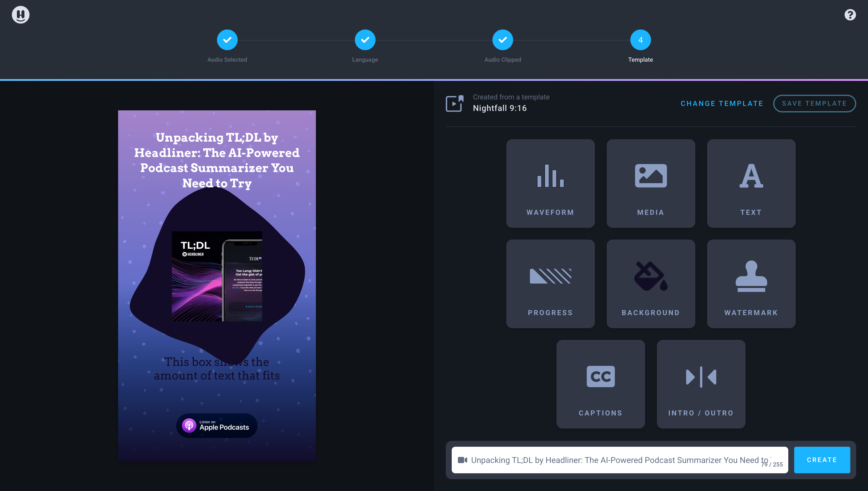Select step 4 Template circle
The width and height of the screenshot is (868, 491).
pyautogui.click(x=640, y=40)
